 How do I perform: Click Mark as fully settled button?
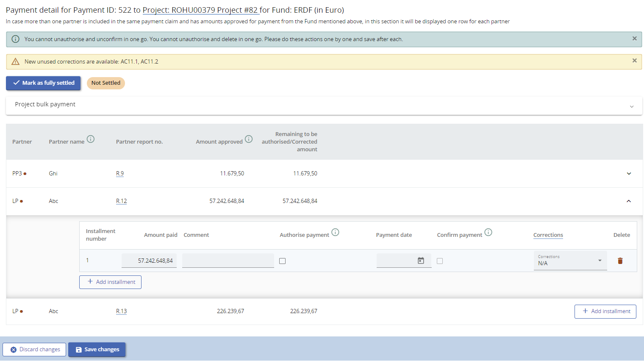pyautogui.click(x=43, y=83)
